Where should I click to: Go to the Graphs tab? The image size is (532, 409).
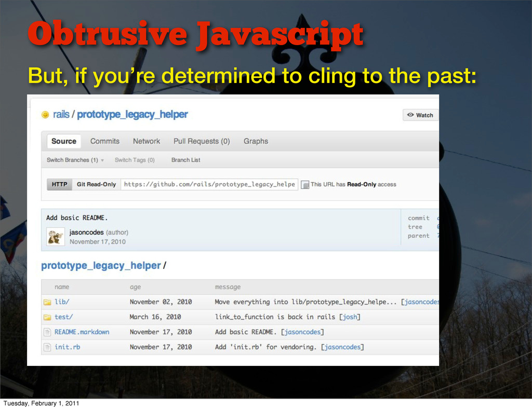click(x=256, y=141)
